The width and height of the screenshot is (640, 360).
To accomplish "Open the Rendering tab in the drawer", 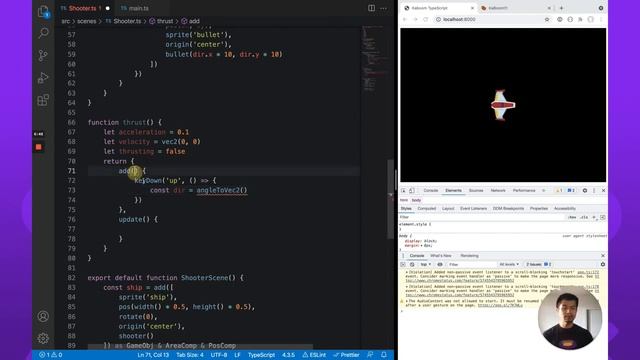I will point(469,256).
